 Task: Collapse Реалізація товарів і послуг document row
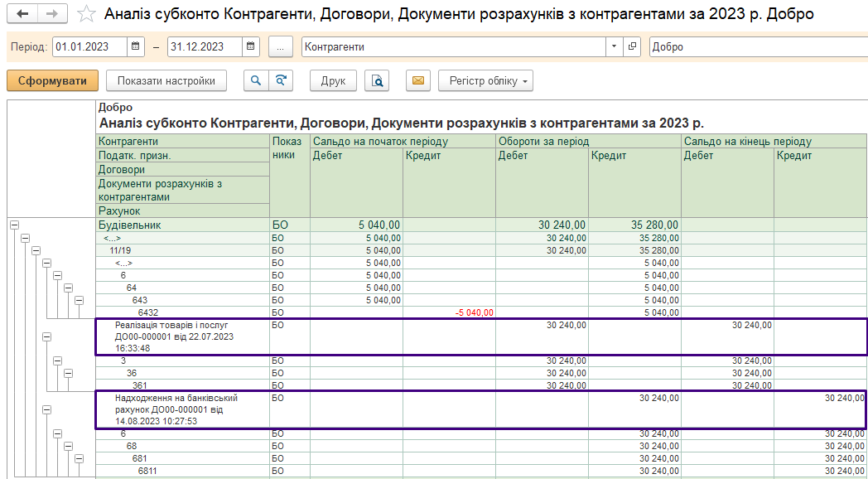46,336
